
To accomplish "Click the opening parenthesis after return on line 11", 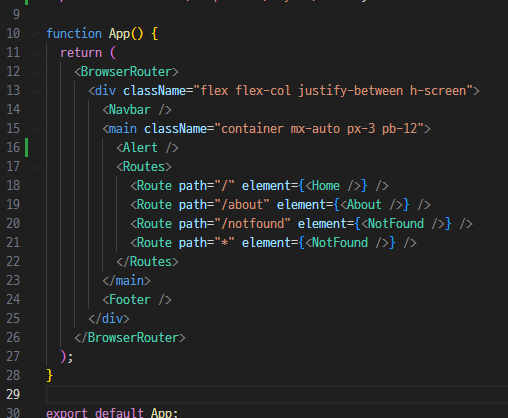I will coord(113,53).
